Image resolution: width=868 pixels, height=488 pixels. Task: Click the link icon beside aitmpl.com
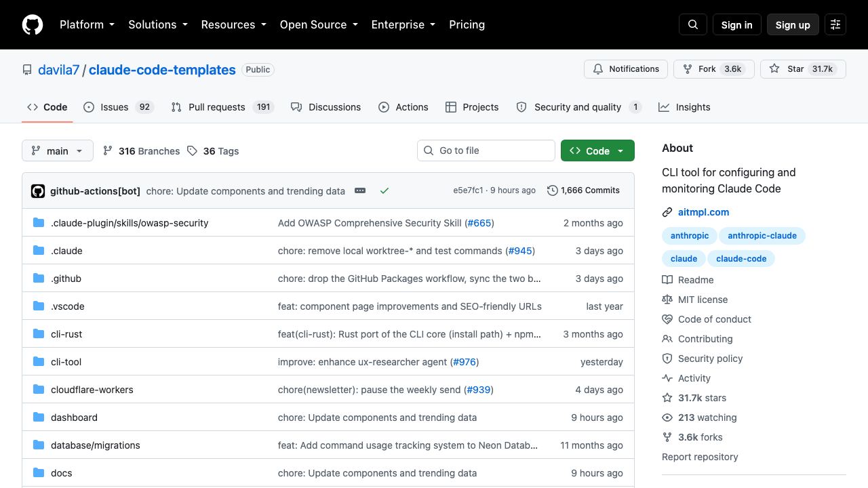point(667,212)
